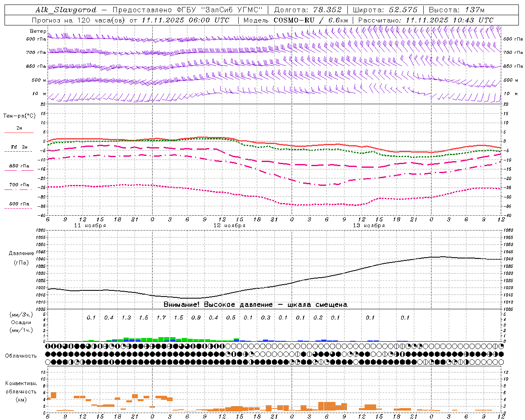Select the provider text ФГБУ "ЗапСиб УГМС"
Screen dimensions: 525x420
(220, 10)
